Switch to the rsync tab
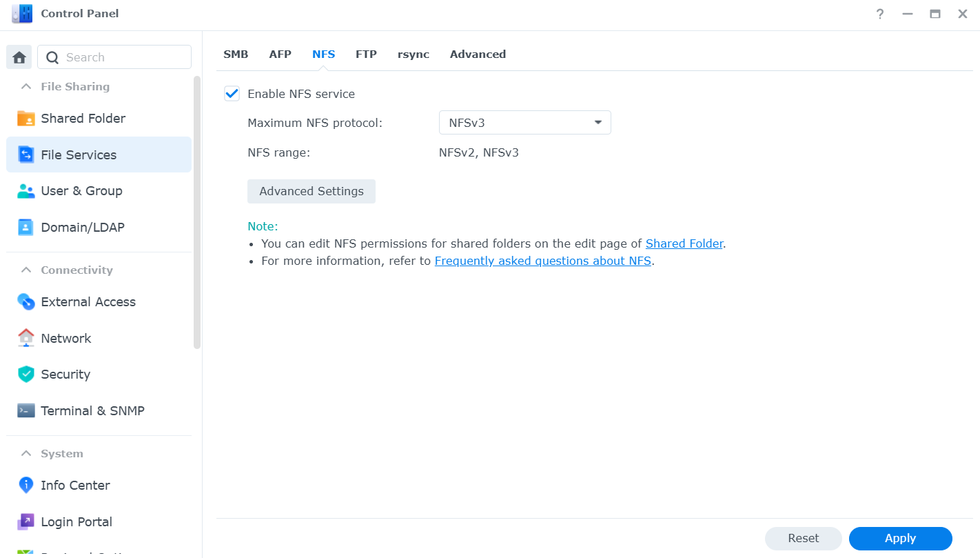Viewport: 980px width, 558px height. pos(414,54)
